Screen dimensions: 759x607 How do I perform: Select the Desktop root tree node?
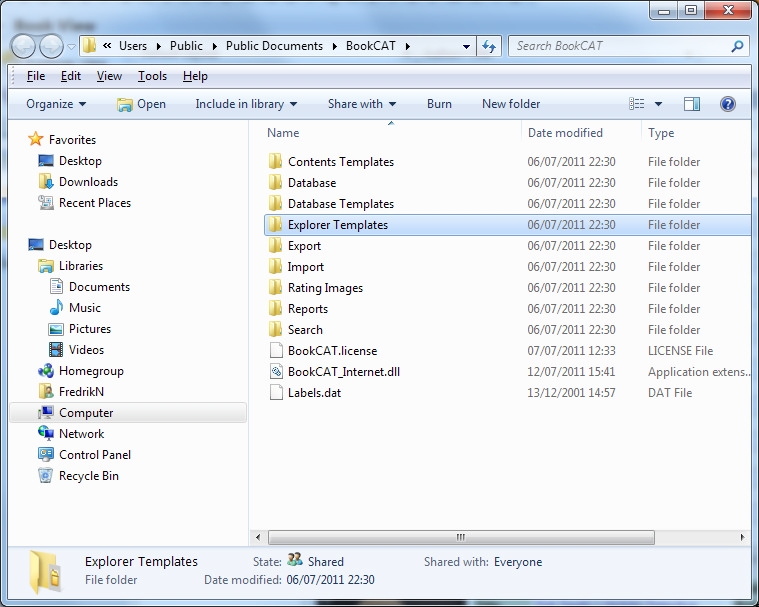[70, 244]
